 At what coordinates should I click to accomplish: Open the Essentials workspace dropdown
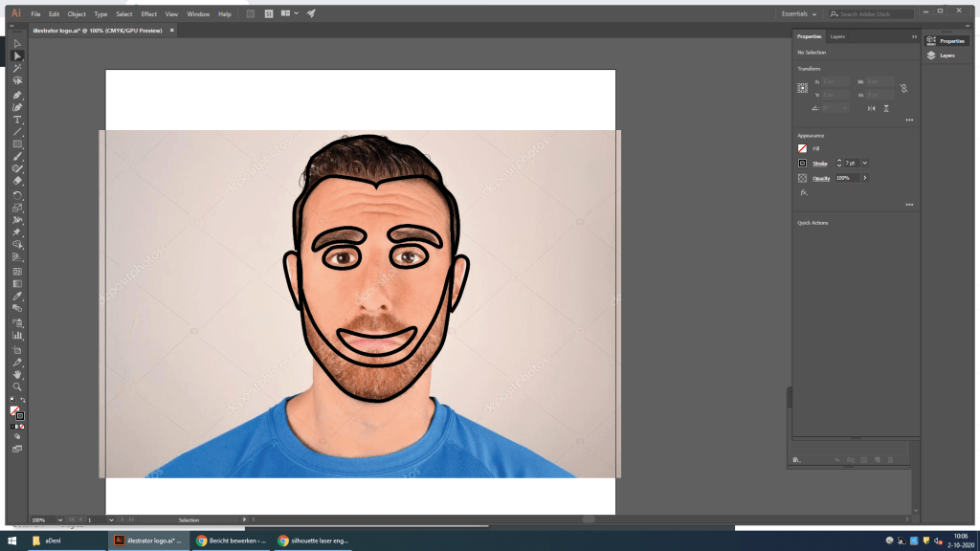[799, 14]
